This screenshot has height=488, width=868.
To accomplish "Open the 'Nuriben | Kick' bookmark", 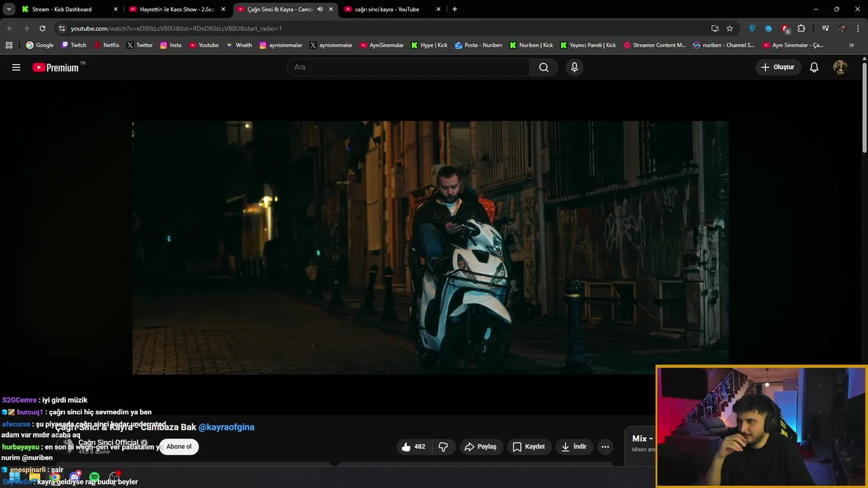I will 531,45.
